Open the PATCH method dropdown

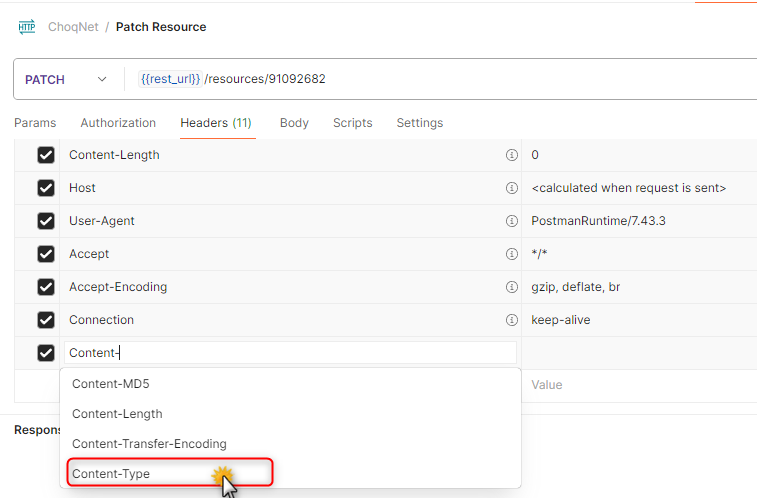pyautogui.click(x=66, y=79)
